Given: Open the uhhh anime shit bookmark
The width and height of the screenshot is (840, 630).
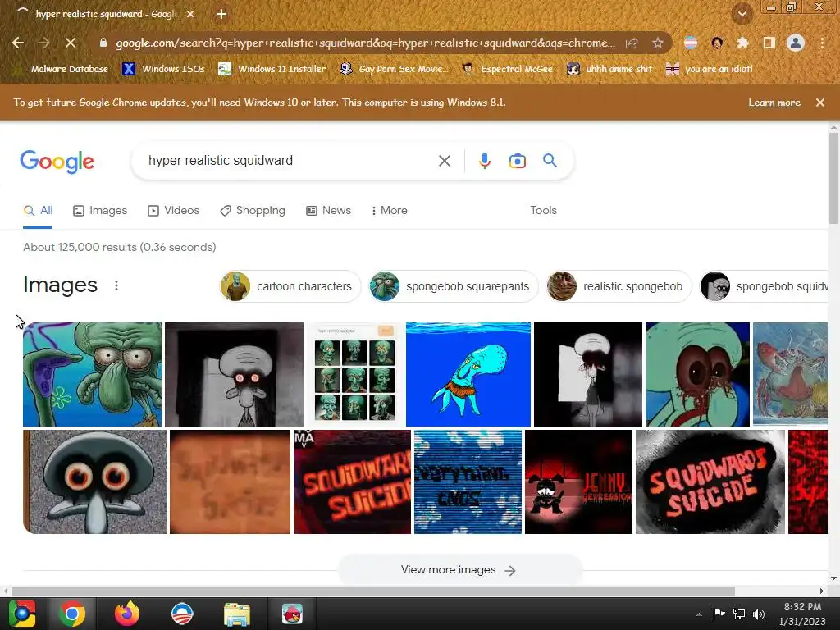Looking at the screenshot, I should (610, 69).
